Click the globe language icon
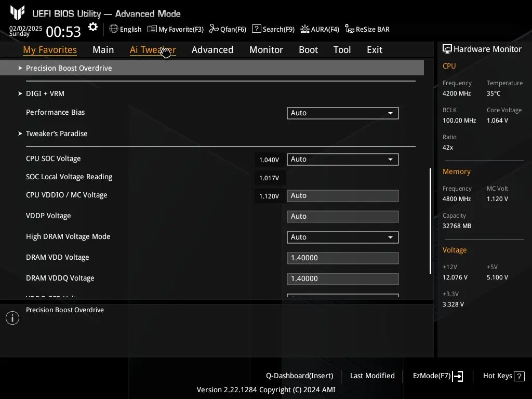Viewport: 532px width, 399px height. point(114,29)
